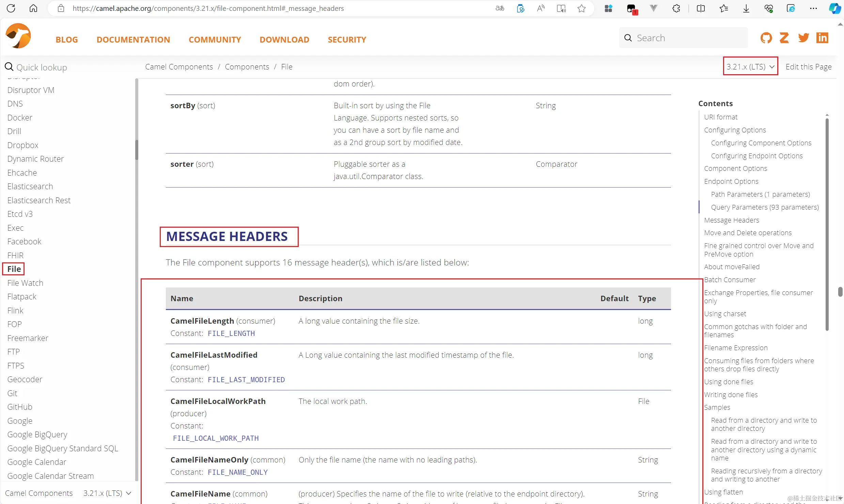Open downloads icon in toolbar
Viewport: 844px width, 504px height.
(746, 8)
